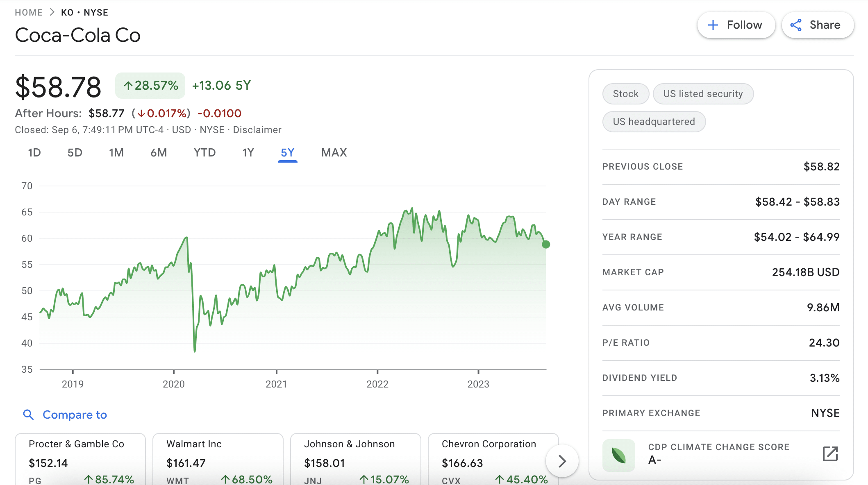Click CDP CLIMATE CHANGE SCORE label

(x=719, y=447)
